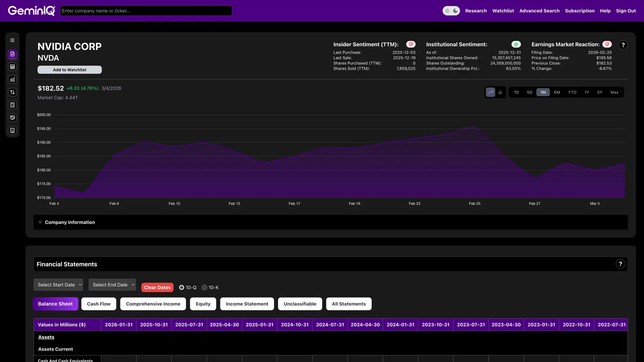The height and width of the screenshot is (362, 644).
Task: Switch to the bar chart view icon
Action: point(500,92)
